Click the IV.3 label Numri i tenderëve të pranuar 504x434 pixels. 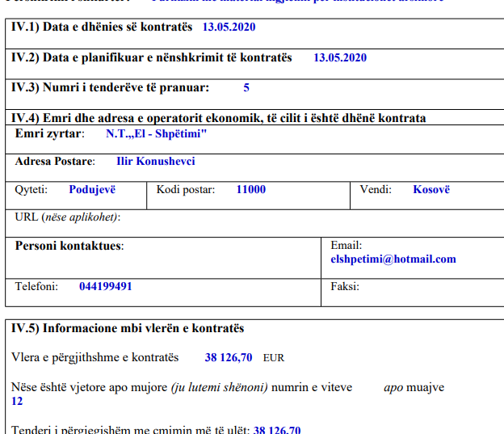[x=110, y=87]
